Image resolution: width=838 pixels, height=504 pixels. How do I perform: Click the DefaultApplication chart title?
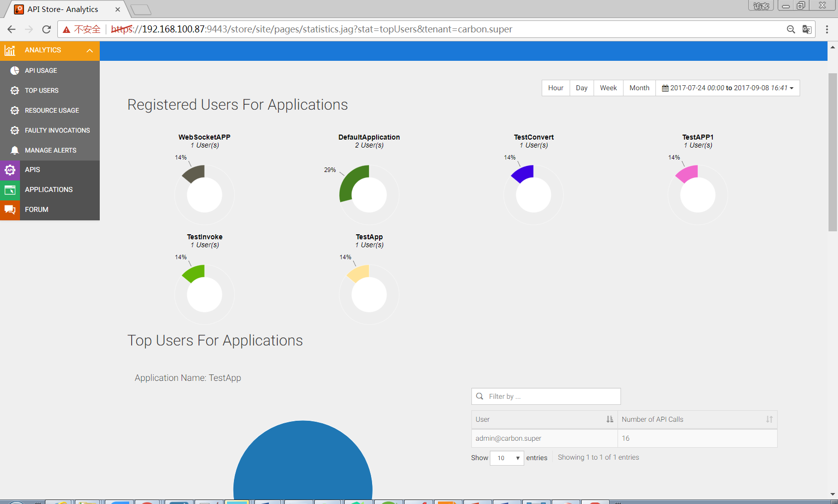369,137
